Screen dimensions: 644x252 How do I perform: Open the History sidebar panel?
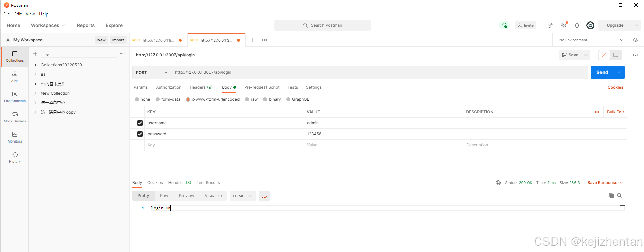click(x=15, y=158)
